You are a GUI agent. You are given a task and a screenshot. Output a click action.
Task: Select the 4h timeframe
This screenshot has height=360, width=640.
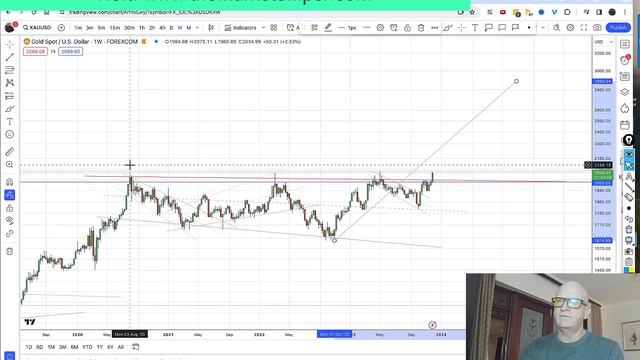click(162, 28)
